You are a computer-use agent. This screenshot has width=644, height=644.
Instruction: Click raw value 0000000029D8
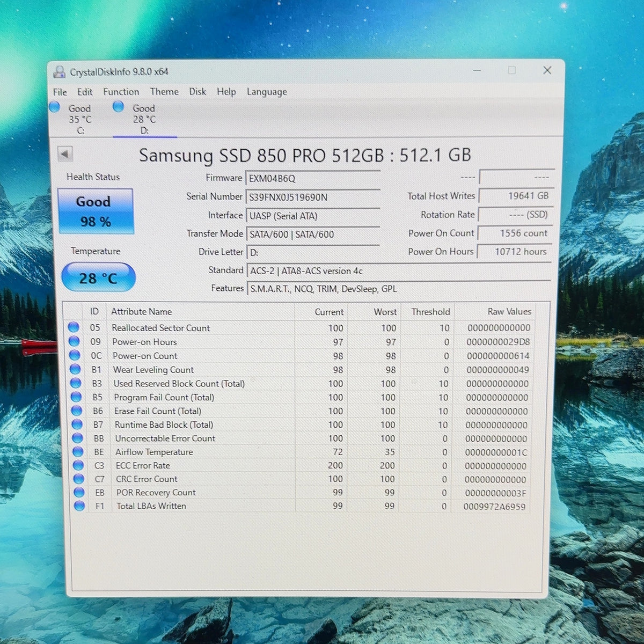click(x=498, y=342)
